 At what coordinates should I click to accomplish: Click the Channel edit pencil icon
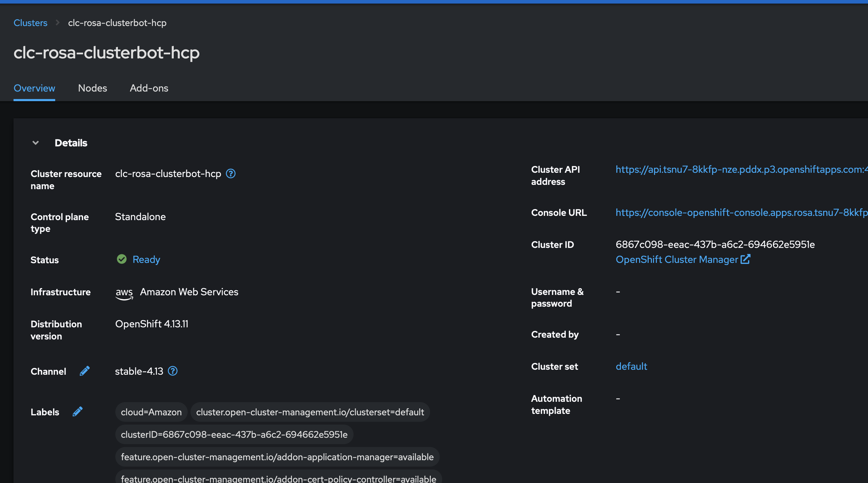click(x=84, y=371)
